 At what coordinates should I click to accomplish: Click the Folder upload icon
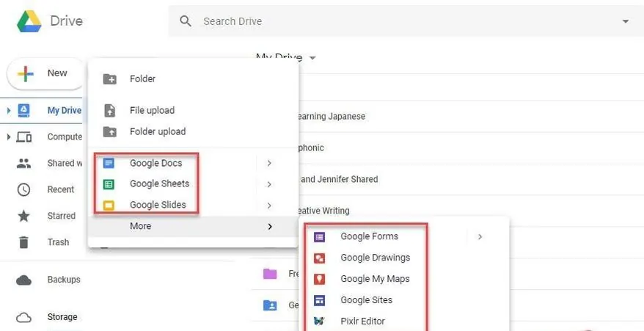pos(110,131)
